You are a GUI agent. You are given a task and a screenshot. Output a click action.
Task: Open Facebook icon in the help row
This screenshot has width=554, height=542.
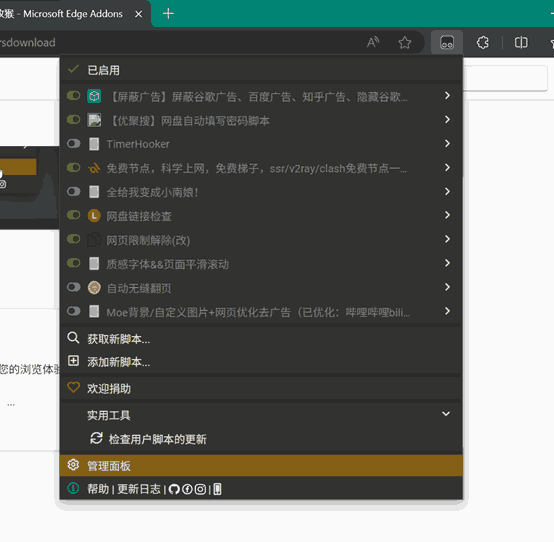pos(187,489)
